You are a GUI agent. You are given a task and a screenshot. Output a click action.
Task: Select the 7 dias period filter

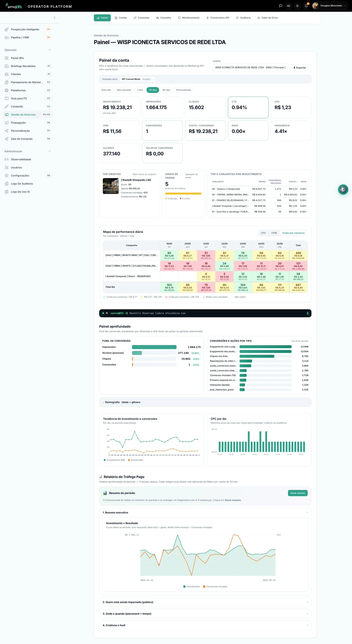140,90
